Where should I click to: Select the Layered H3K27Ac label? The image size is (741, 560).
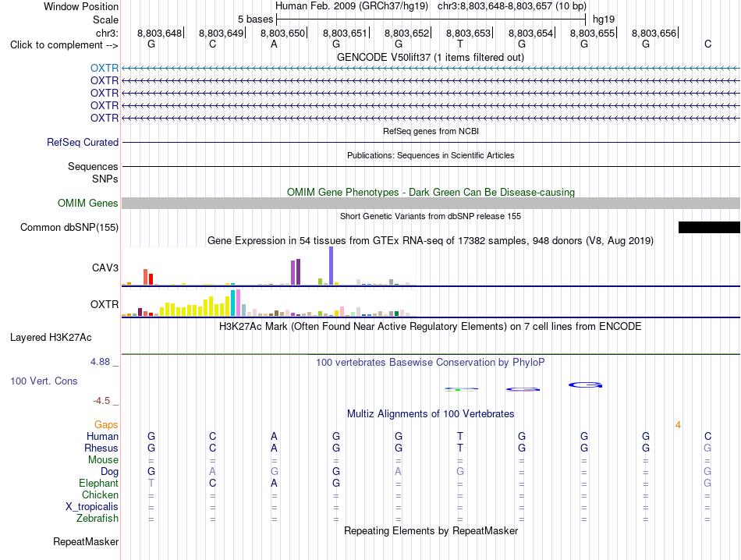point(51,338)
